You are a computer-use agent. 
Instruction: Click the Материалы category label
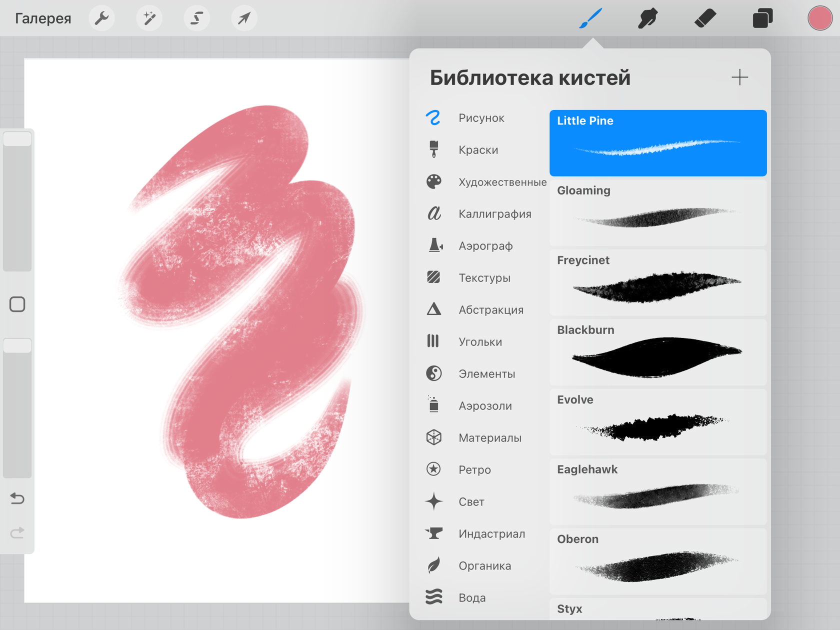click(x=490, y=438)
